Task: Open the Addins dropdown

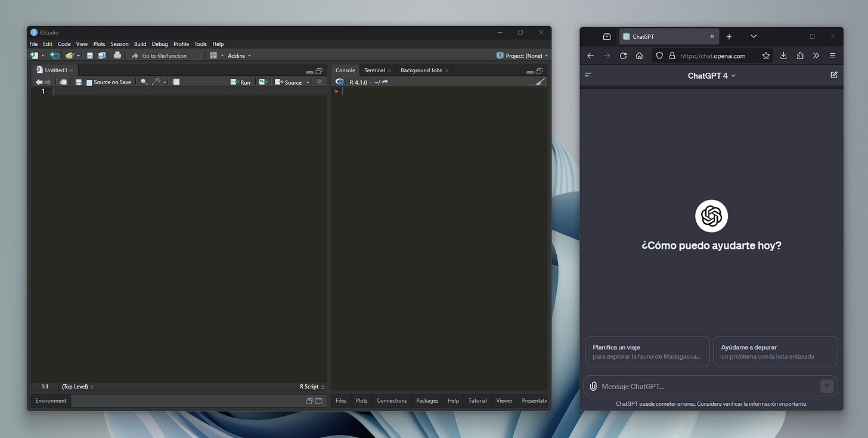Action: [239, 55]
